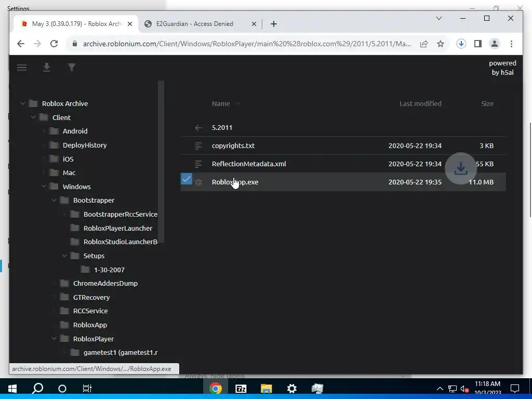Open Chrome three-dot menu
Viewport: 532px width, 399px height.
(x=511, y=44)
